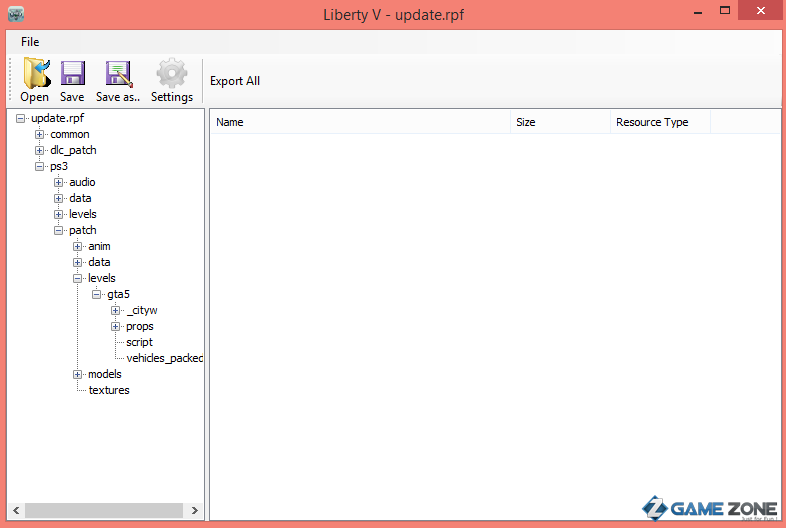This screenshot has width=786, height=528.
Task: Select the patch folder
Action: tap(83, 231)
